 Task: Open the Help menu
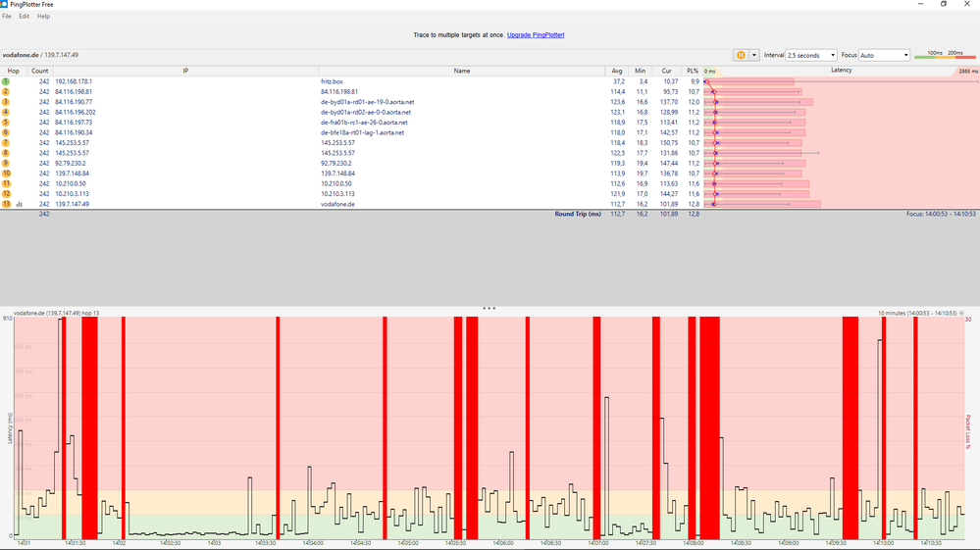(43, 17)
